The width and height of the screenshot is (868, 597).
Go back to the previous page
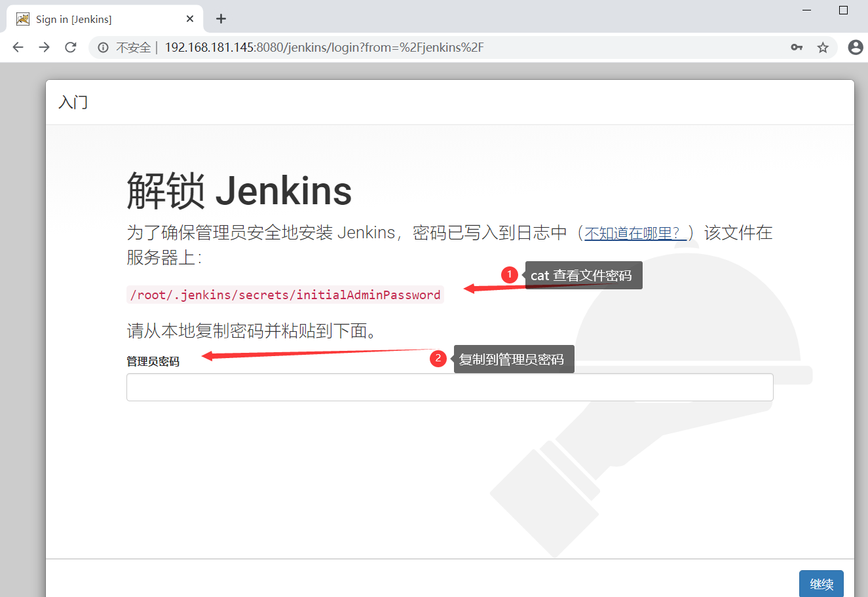click(x=18, y=47)
